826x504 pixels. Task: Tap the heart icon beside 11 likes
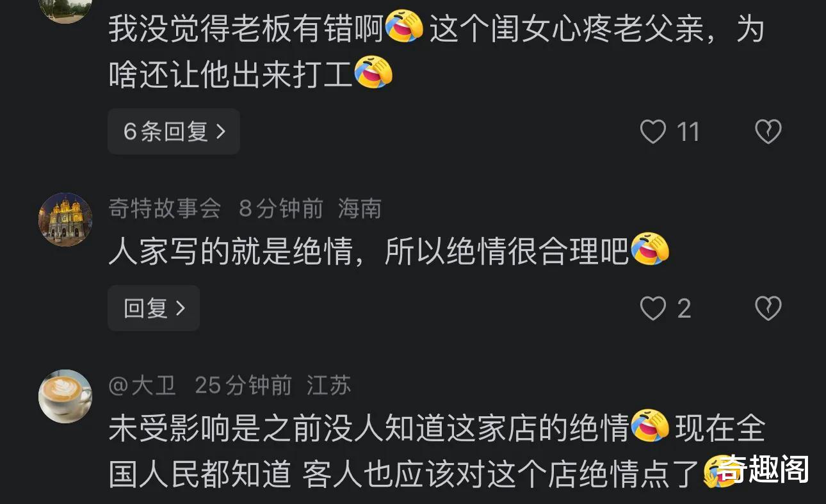(653, 132)
